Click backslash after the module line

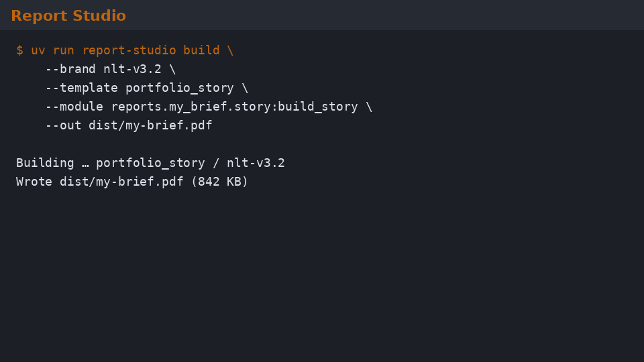tap(368, 107)
